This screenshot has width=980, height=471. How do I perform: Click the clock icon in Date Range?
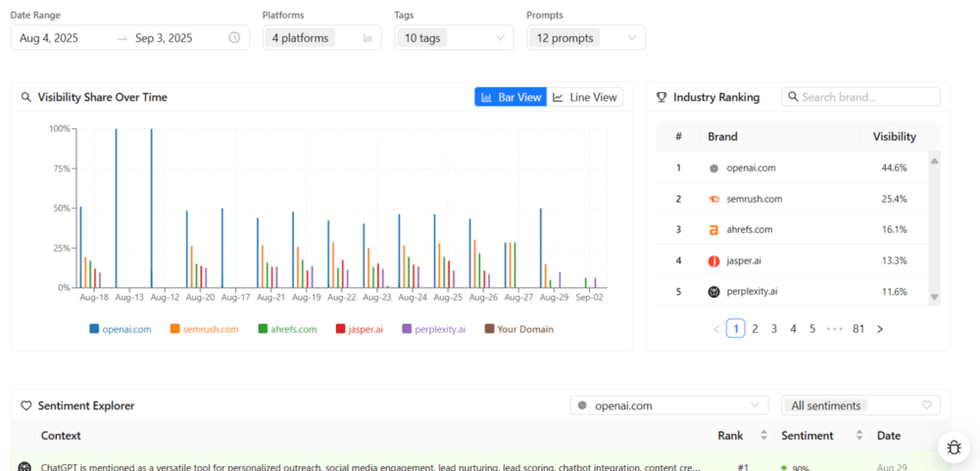[x=234, y=37]
